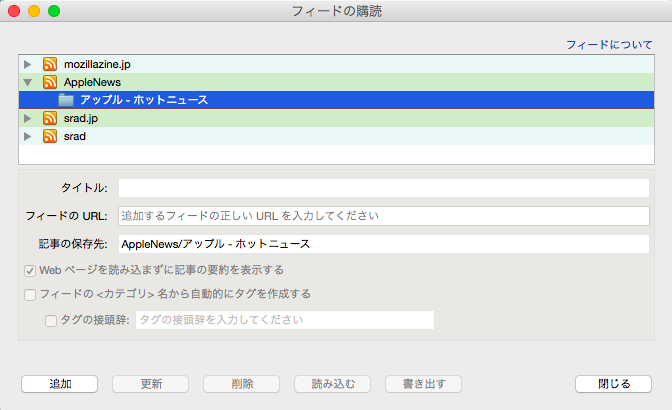Click the 記事の保存先 field
The image size is (672, 410).
pyautogui.click(x=384, y=244)
